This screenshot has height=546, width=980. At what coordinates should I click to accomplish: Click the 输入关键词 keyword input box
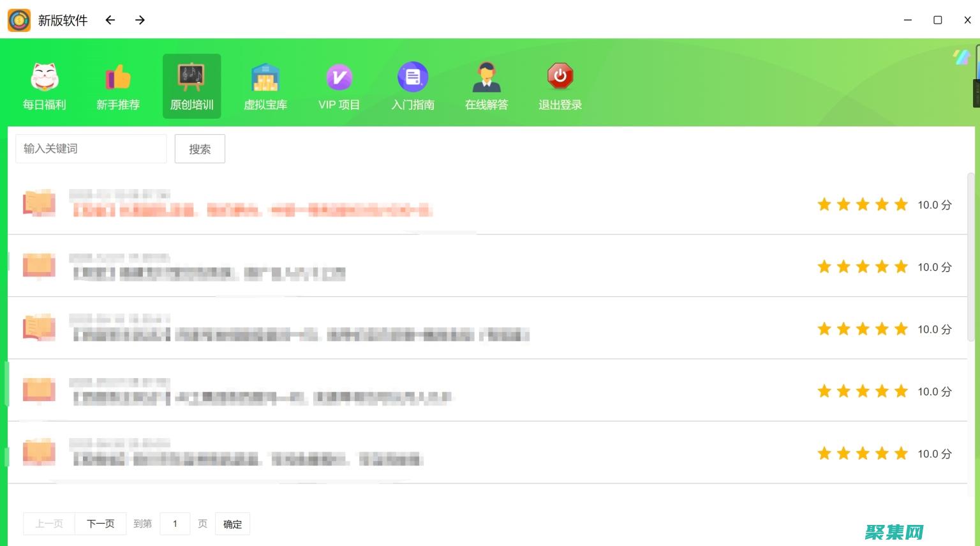point(91,148)
